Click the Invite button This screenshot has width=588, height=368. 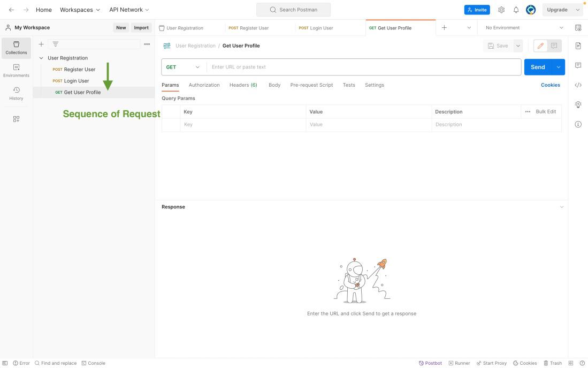[x=477, y=10]
